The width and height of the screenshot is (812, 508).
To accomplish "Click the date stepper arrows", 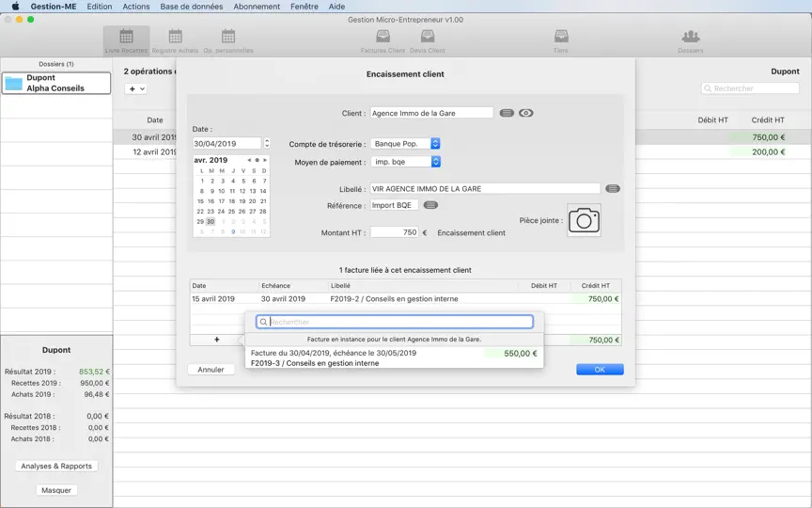I will 267,143.
